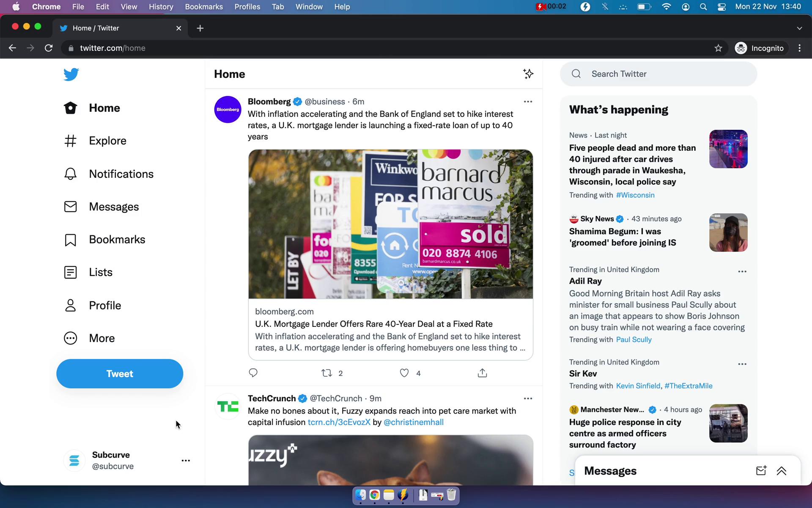Open the Explore hashtag page

pyautogui.click(x=95, y=141)
